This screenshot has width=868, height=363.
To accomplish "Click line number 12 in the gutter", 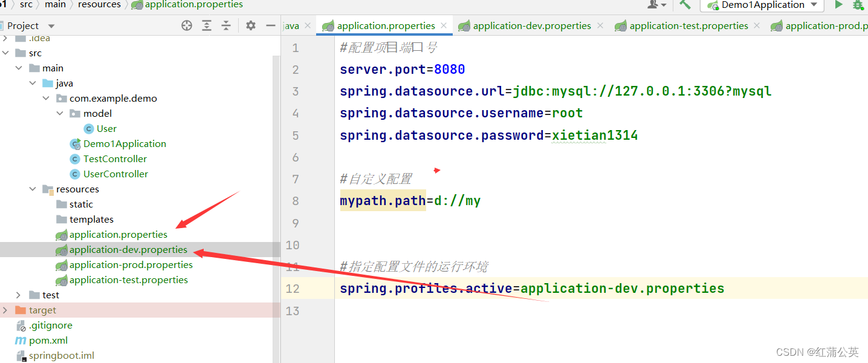I will tap(293, 289).
